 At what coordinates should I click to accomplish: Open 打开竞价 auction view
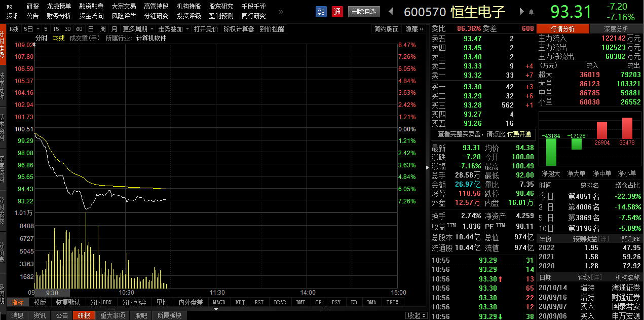pyautogui.click(x=206, y=29)
